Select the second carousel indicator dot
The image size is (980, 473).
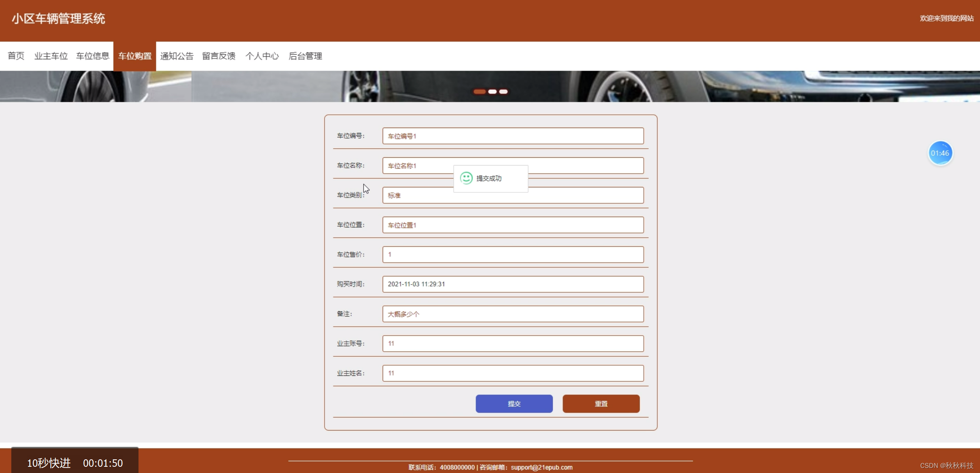point(492,92)
